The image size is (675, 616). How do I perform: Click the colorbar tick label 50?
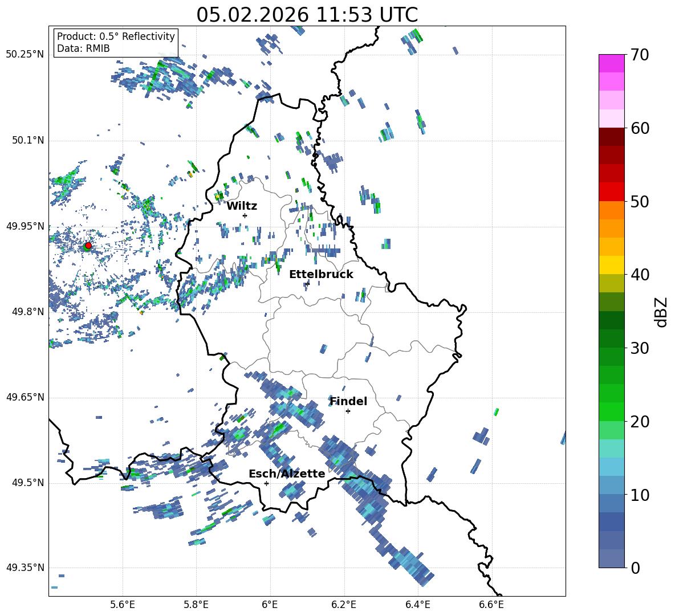click(x=640, y=202)
